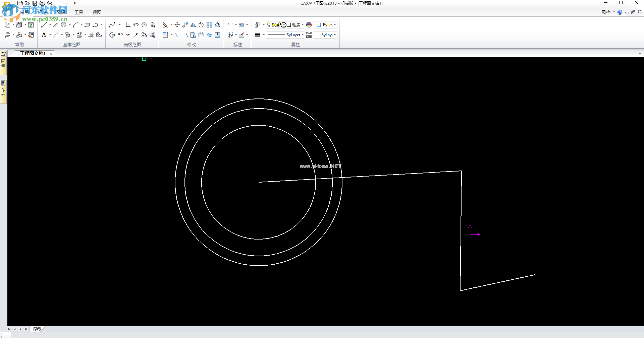The width and height of the screenshot is (644, 338).
Task: Select the Parallel lines tool
Action: (x=56, y=25)
